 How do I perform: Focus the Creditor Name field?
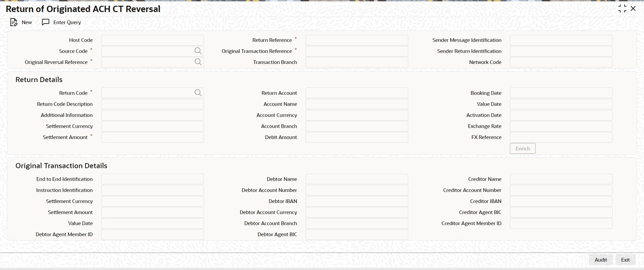coord(561,179)
